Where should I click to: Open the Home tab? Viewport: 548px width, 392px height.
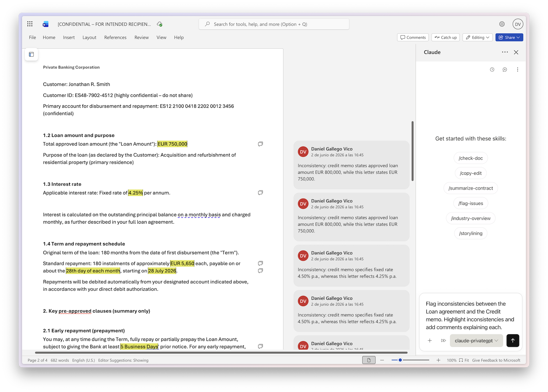click(x=49, y=37)
